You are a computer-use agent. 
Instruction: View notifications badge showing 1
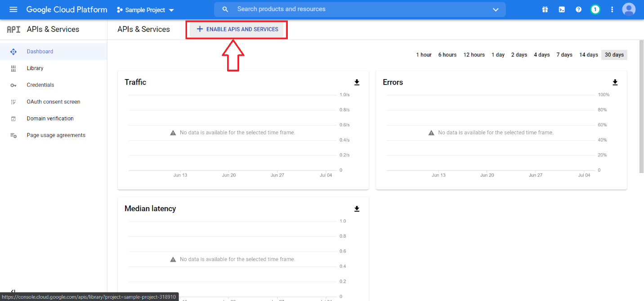tap(595, 9)
